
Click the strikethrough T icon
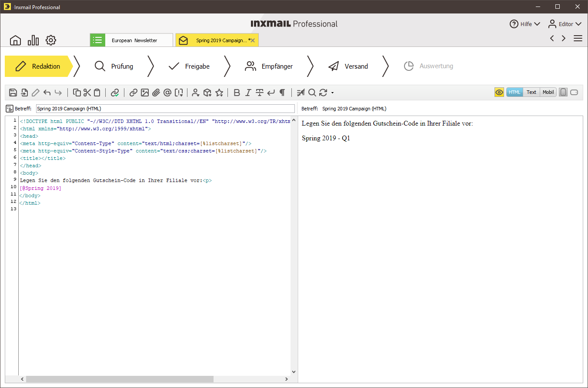[x=260, y=93]
